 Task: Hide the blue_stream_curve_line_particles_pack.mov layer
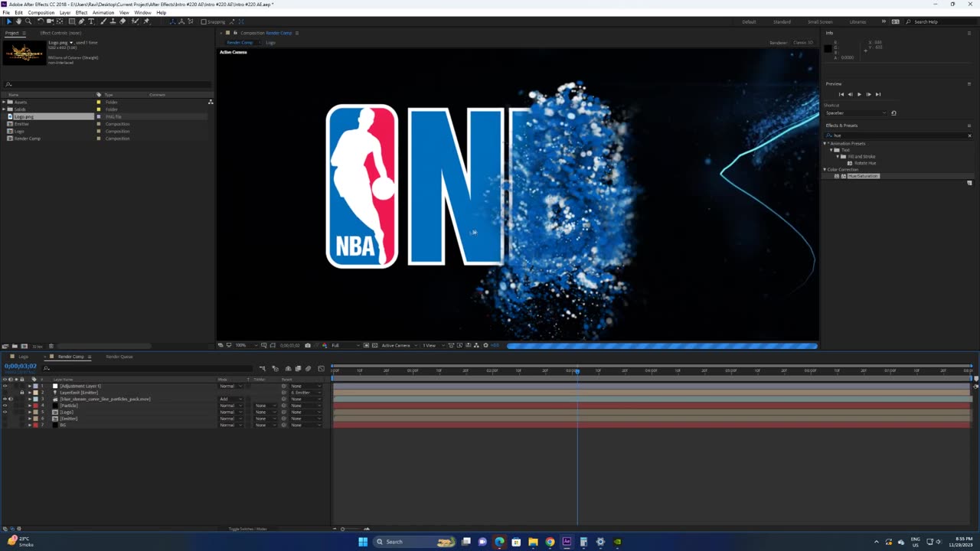pos(5,399)
